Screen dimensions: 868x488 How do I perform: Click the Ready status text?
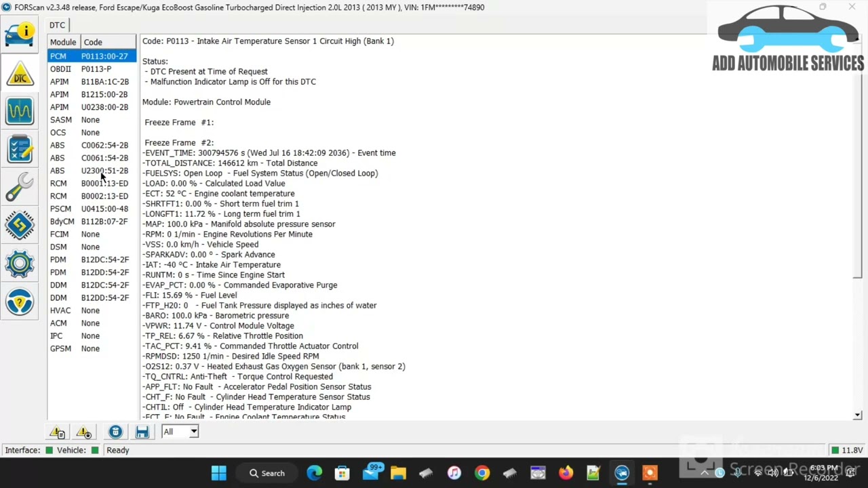pos(117,450)
